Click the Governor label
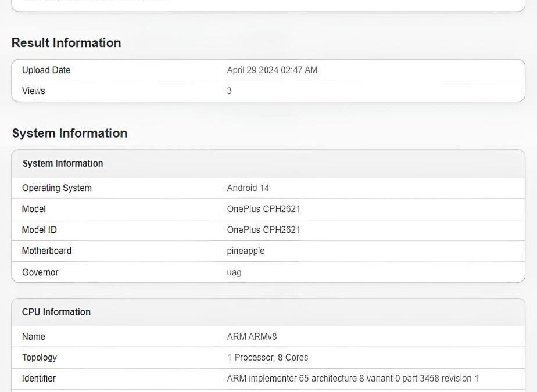Screen dimensions: 537x392 tap(40, 272)
